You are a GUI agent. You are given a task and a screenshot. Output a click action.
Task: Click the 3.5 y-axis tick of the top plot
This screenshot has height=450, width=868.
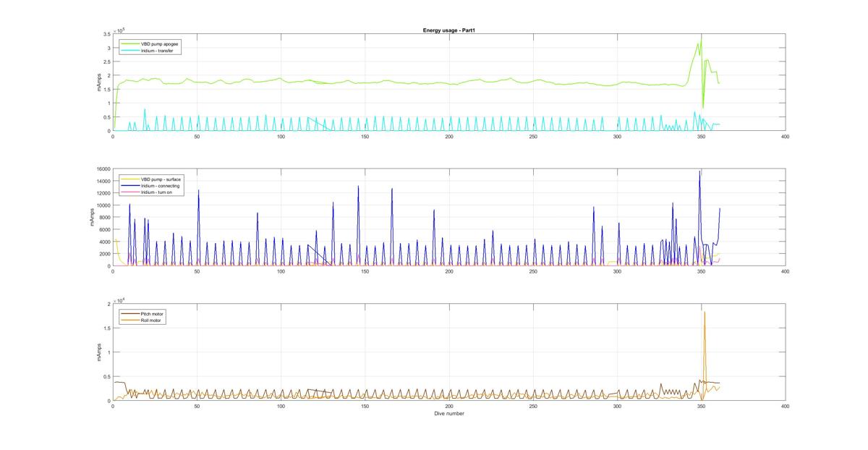click(106, 35)
